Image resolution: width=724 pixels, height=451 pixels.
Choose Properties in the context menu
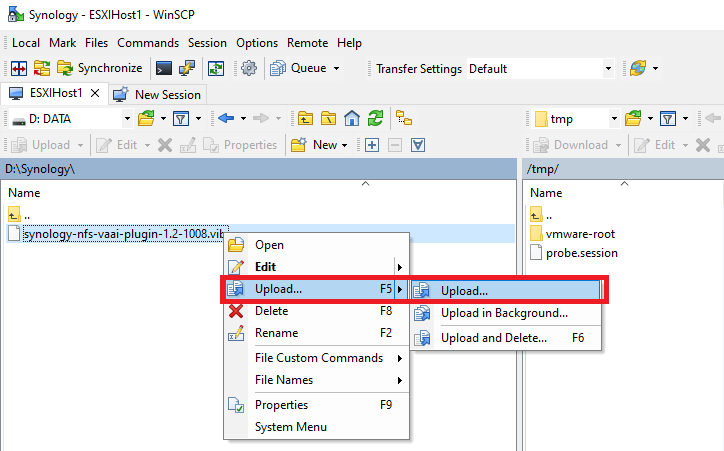[281, 405]
